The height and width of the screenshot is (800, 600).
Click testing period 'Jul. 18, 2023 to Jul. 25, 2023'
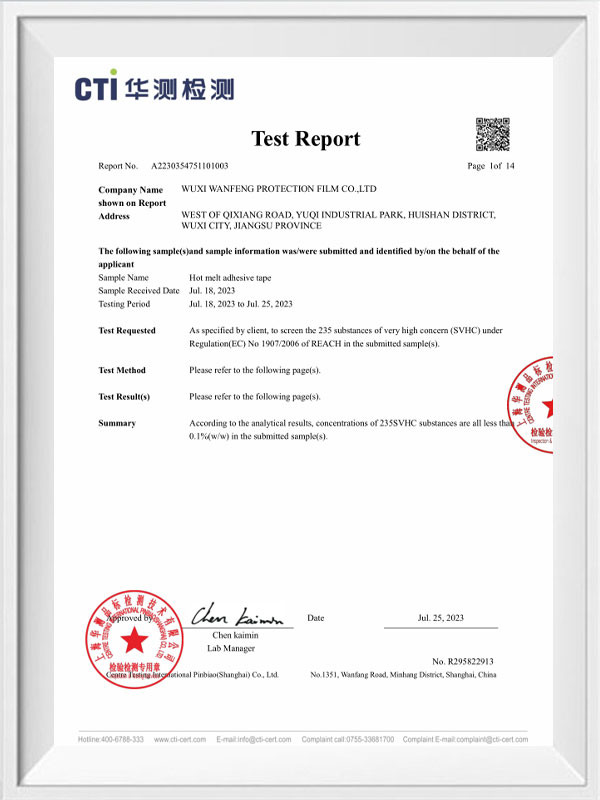241,304
